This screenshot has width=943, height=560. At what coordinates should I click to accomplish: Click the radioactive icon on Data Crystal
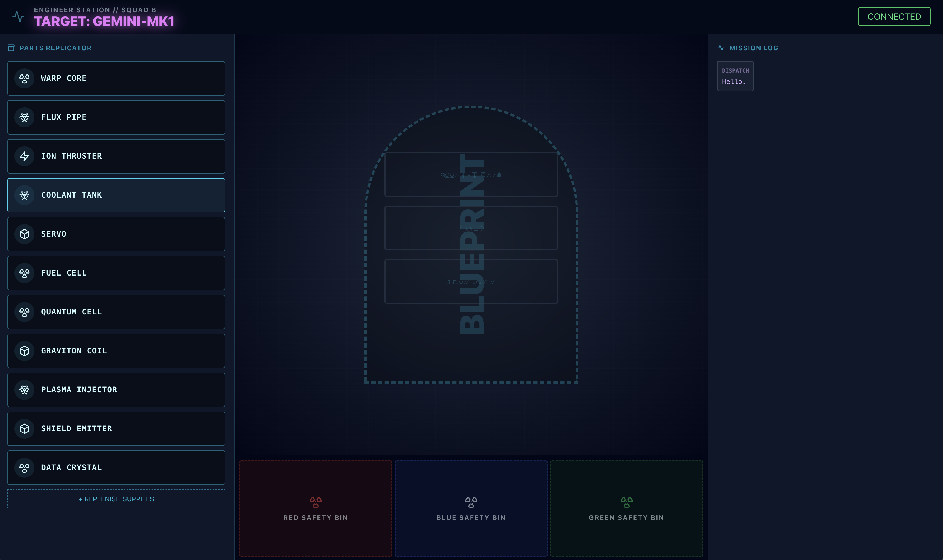tap(24, 468)
